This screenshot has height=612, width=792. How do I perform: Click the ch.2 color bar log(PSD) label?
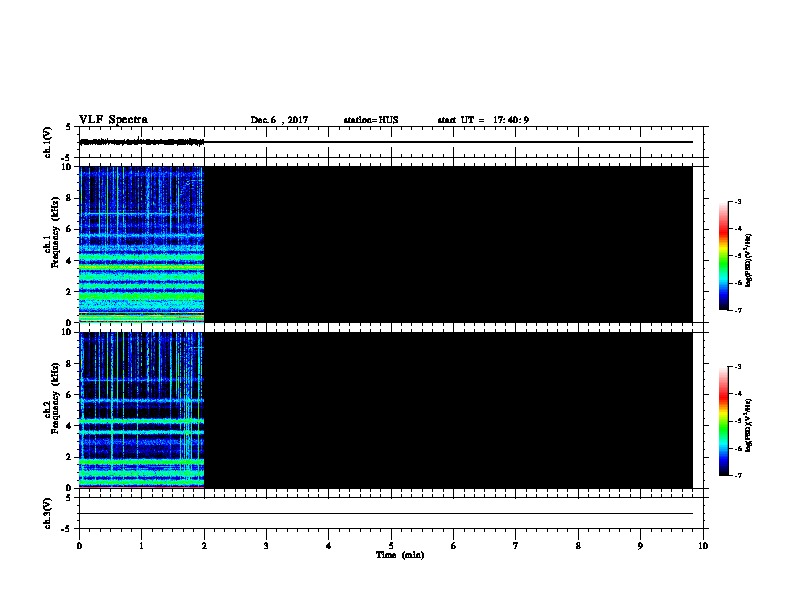(749, 426)
